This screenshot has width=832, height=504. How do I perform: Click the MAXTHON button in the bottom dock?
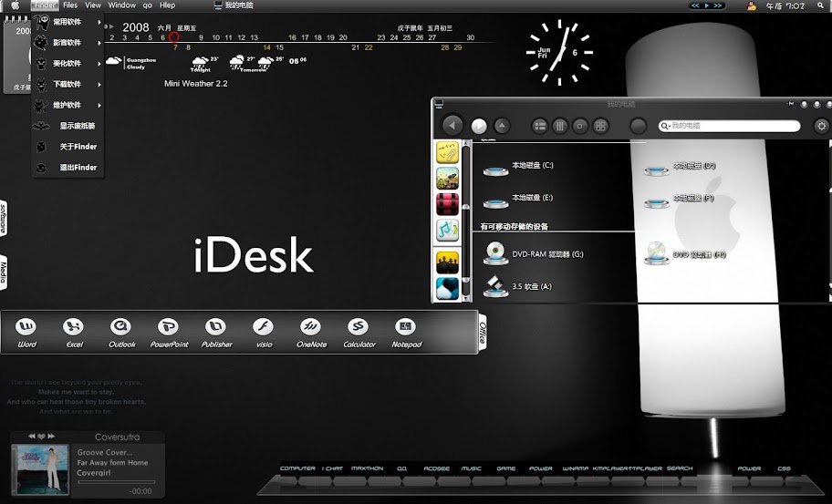pos(367,469)
